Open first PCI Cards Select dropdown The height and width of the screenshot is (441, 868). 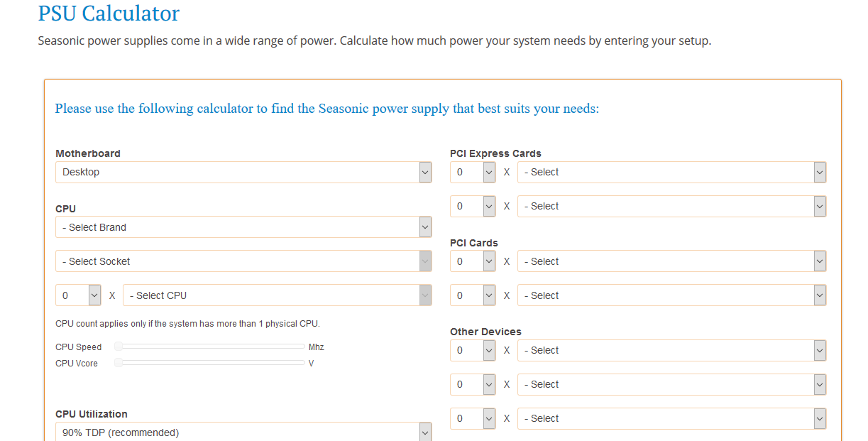coord(672,261)
